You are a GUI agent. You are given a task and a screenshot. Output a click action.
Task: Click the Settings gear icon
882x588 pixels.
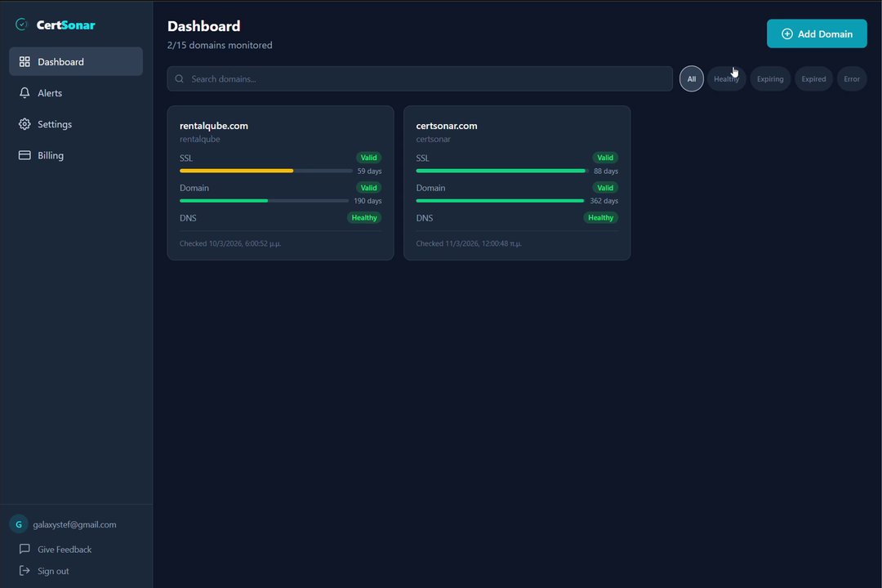(24, 124)
